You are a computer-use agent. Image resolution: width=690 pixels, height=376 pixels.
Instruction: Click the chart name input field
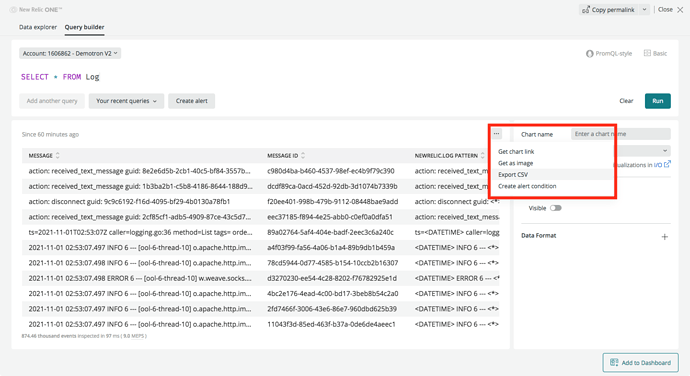point(620,134)
